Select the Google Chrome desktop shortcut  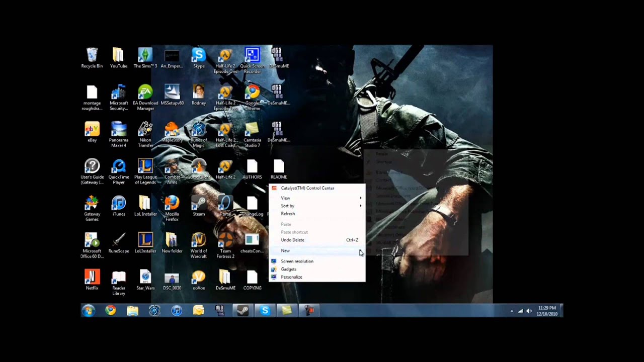click(x=252, y=98)
